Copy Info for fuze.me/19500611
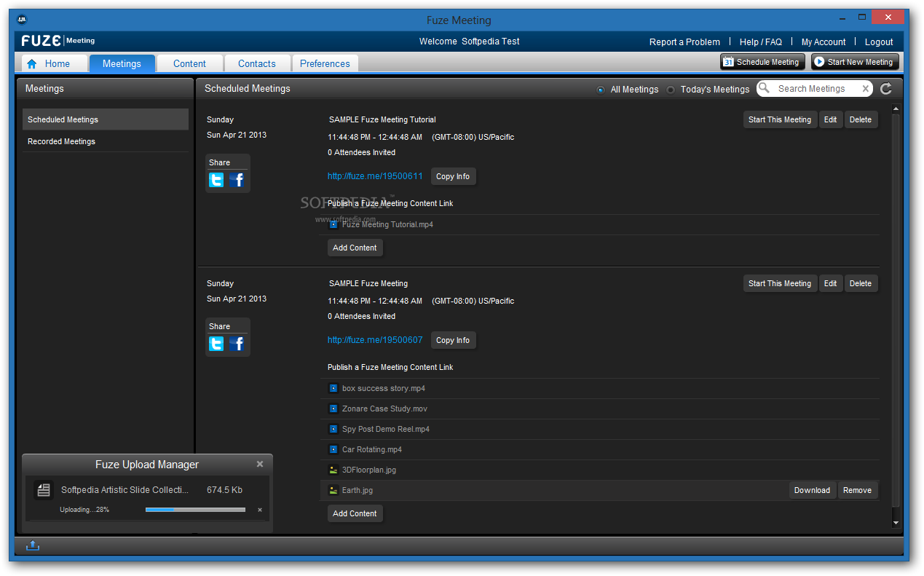Viewport: 924px width, 576px height. [x=453, y=176]
